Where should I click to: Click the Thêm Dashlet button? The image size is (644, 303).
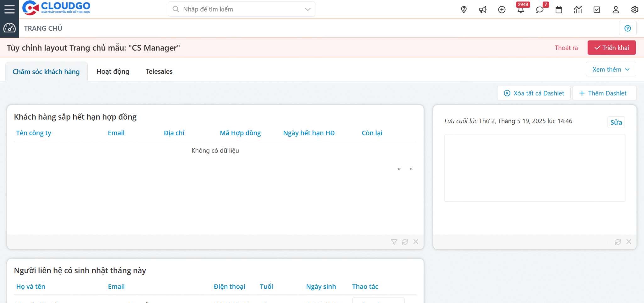click(604, 93)
